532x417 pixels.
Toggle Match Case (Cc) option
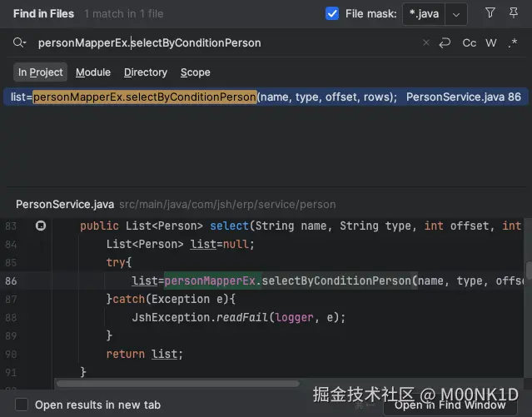470,43
